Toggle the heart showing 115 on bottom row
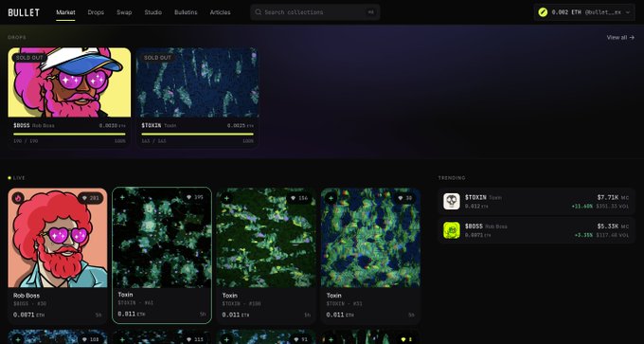 [195, 339]
